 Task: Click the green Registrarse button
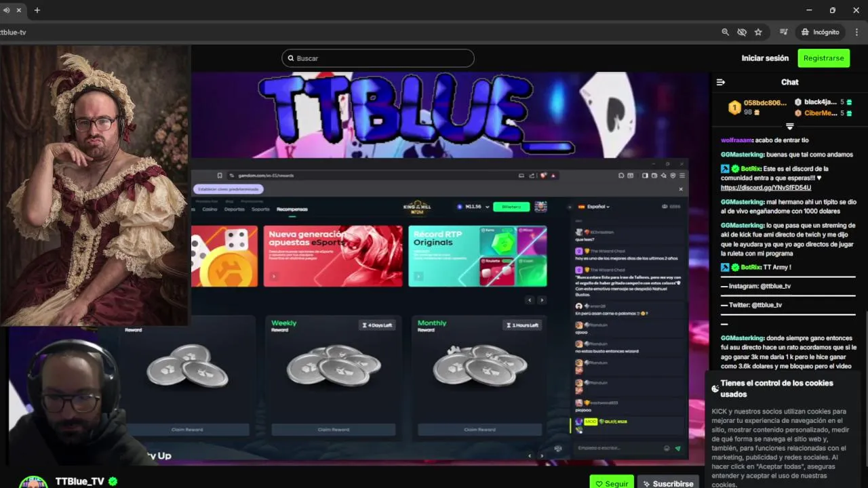(x=823, y=58)
